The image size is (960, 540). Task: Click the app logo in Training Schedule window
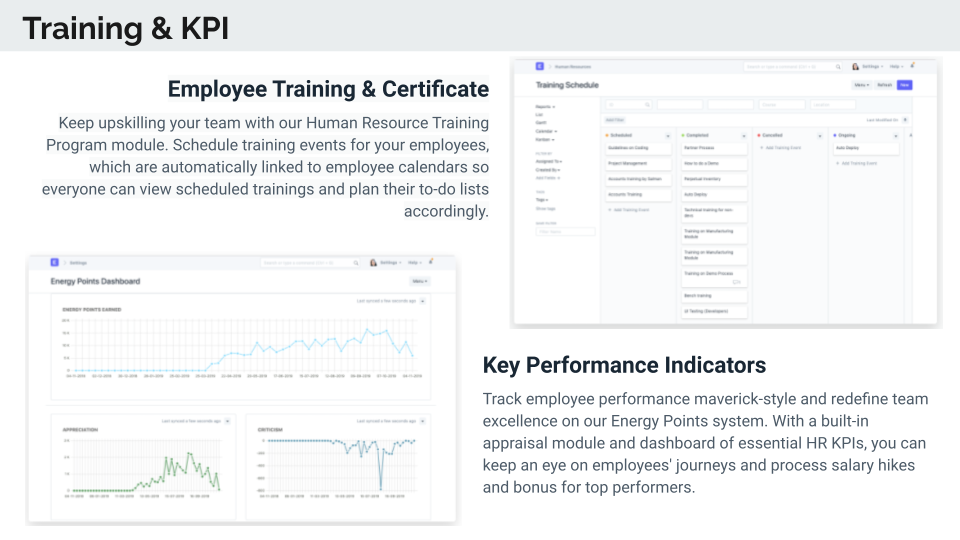pos(540,66)
